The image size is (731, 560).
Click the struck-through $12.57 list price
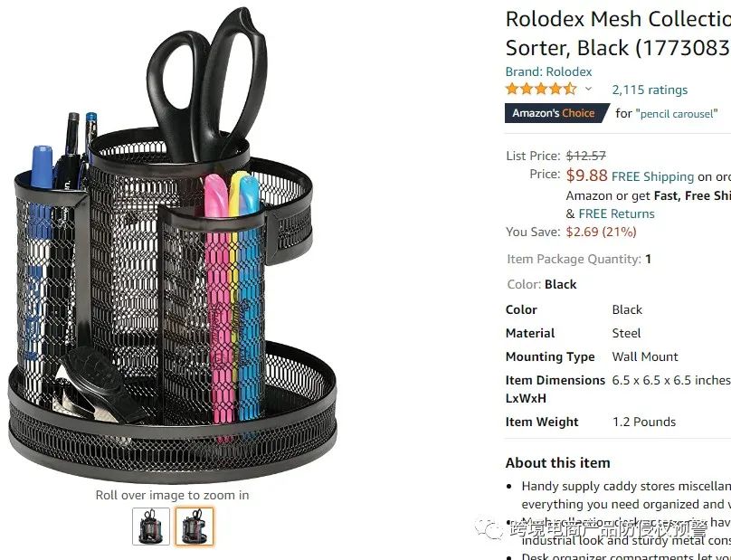click(x=585, y=156)
